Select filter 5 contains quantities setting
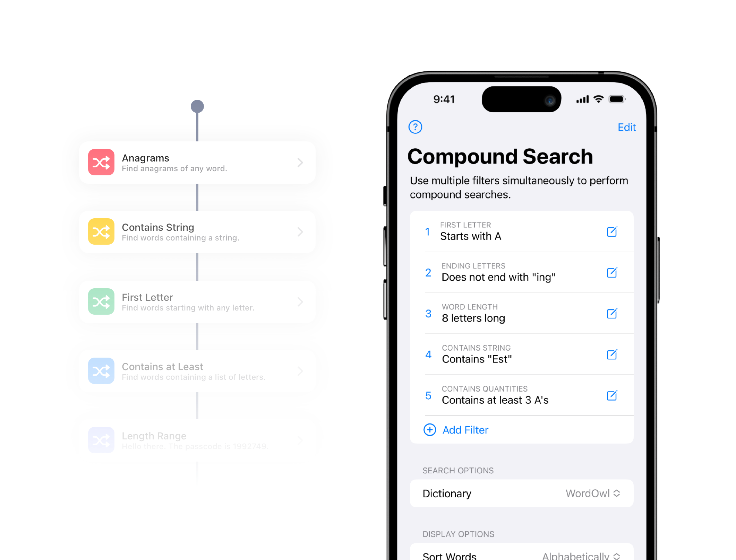736x560 pixels. [x=521, y=395]
